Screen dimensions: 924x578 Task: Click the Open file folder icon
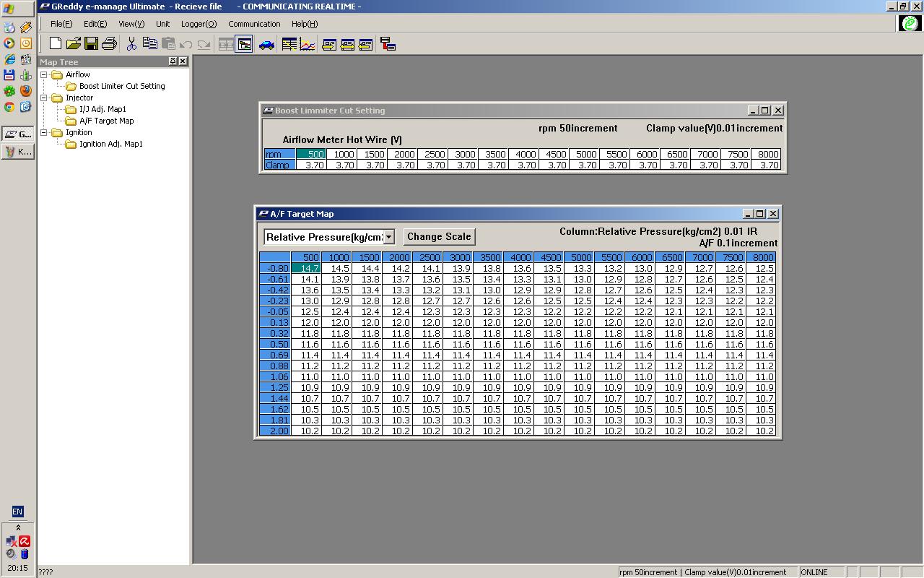73,44
